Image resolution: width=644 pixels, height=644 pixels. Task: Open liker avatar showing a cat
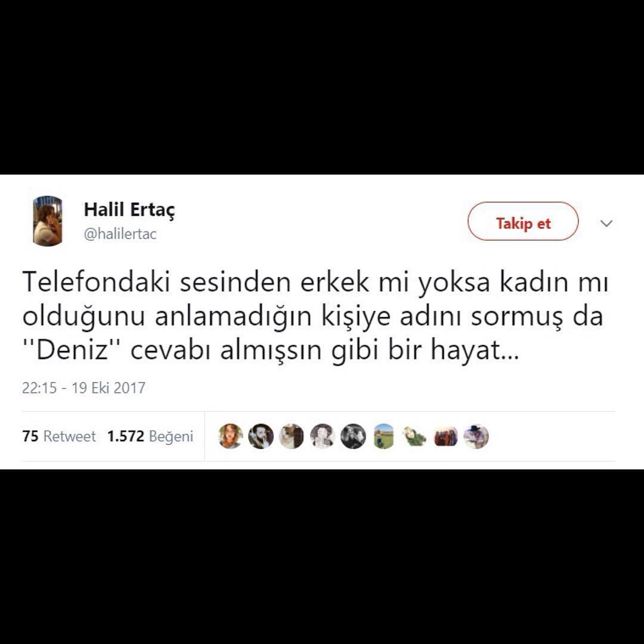[x=292, y=436]
